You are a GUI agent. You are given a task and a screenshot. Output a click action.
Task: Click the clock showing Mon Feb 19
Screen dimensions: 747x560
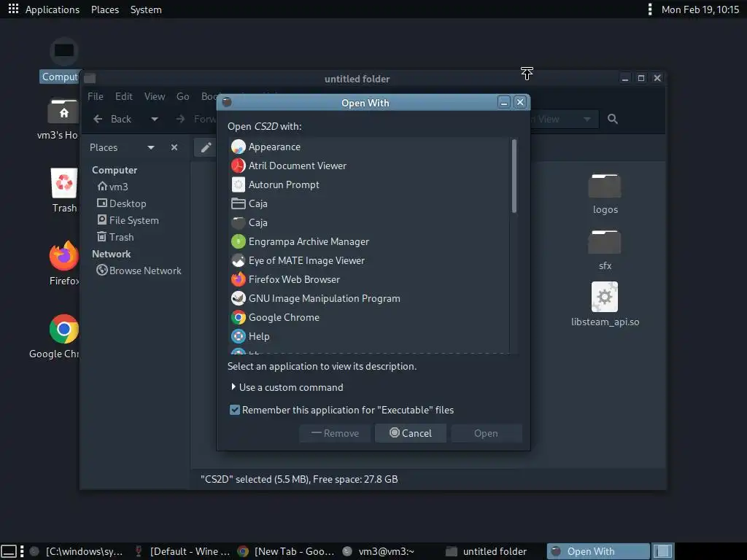click(700, 9)
